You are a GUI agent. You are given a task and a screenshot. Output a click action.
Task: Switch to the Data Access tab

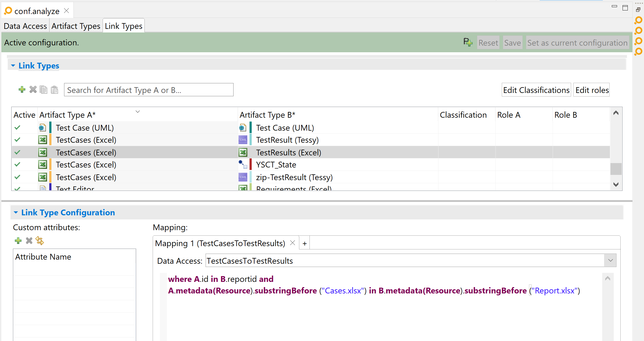pyautogui.click(x=25, y=26)
